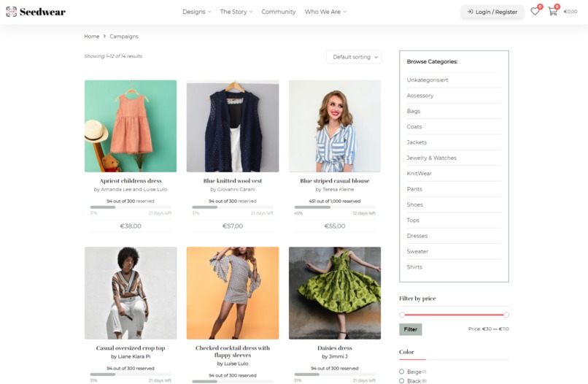Image resolution: width=588 pixels, height=384 pixels.
Task: Browse the Bags category
Action: click(414, 111)
